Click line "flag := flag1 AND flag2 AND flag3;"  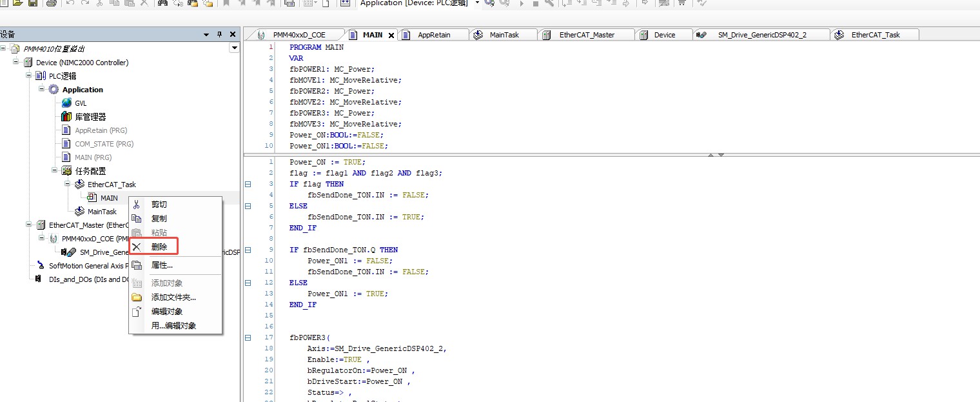click(367, 173)
